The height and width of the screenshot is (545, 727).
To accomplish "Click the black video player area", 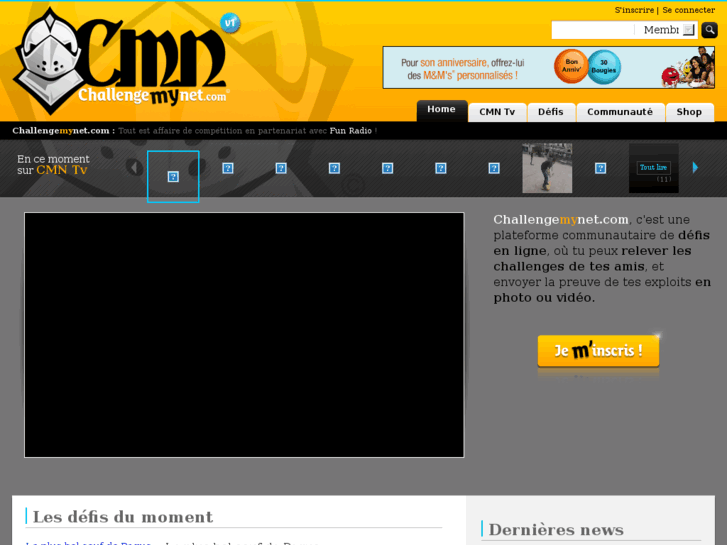I will [244, 335].
